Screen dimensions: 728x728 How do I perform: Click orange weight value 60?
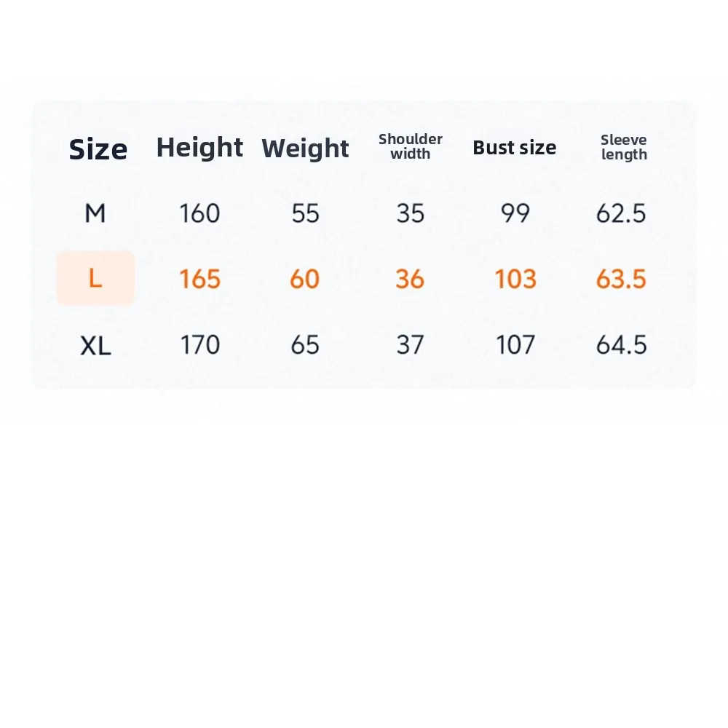(x=304, y=279)
